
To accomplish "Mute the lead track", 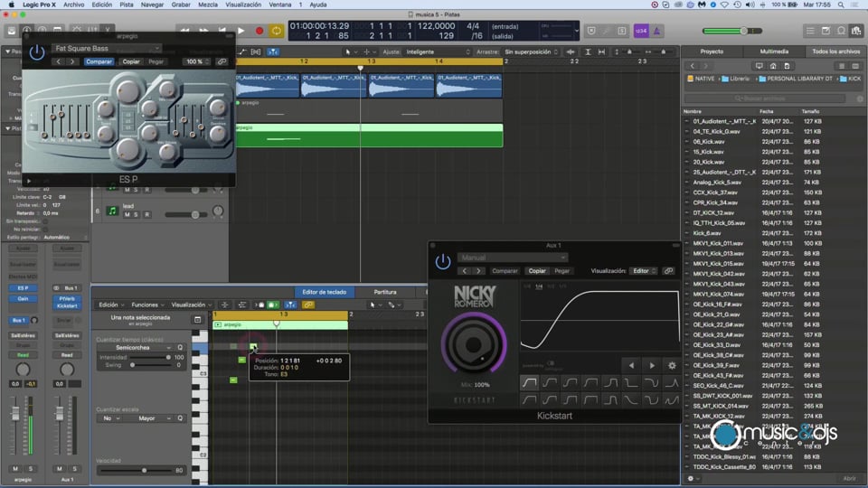I will [127, 215].
